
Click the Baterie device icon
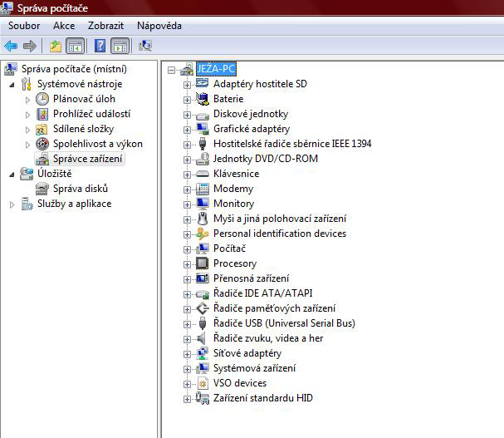click(202, 99)
